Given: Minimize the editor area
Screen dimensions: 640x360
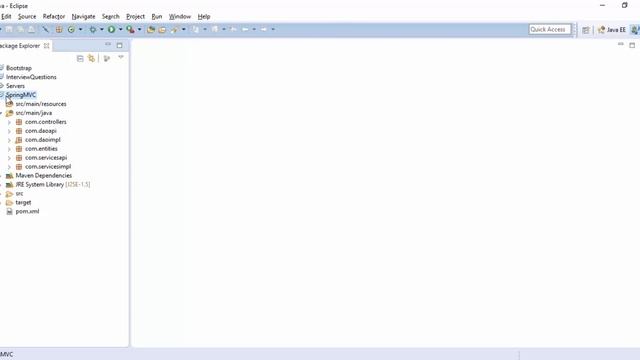Looking at the screenshot, I should pos(621,44).
